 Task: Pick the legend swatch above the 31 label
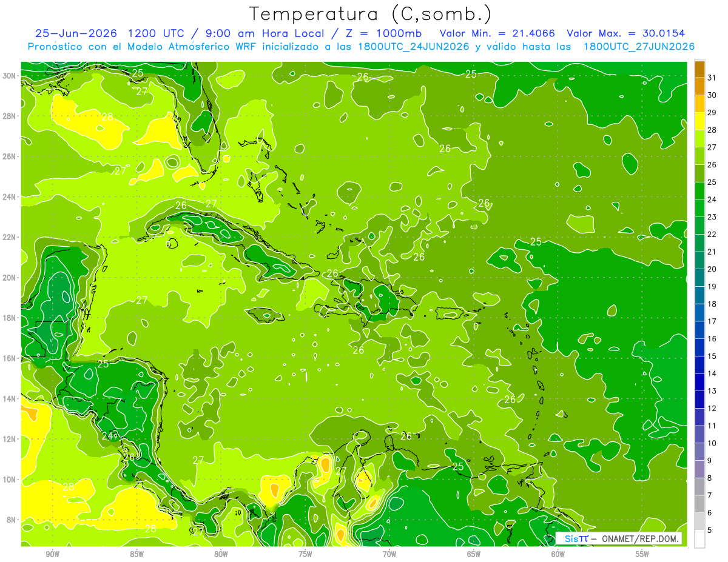pos(700,69)
